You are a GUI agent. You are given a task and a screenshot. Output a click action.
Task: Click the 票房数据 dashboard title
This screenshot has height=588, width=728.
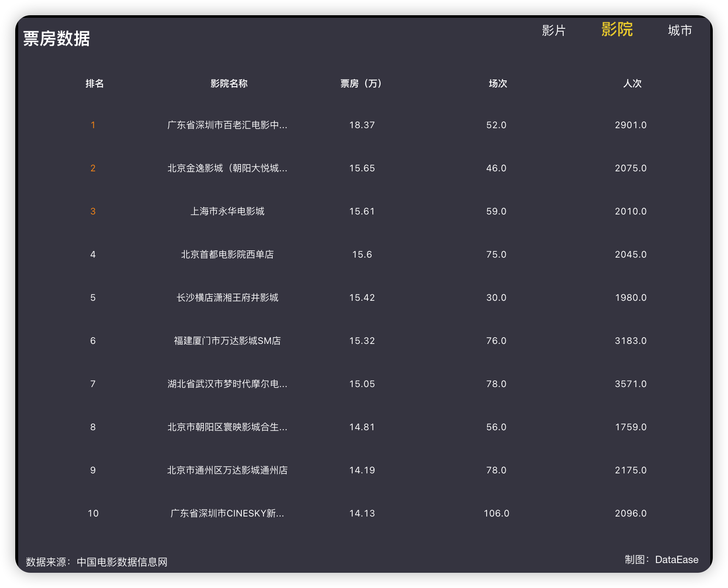(x=56, y=38)
